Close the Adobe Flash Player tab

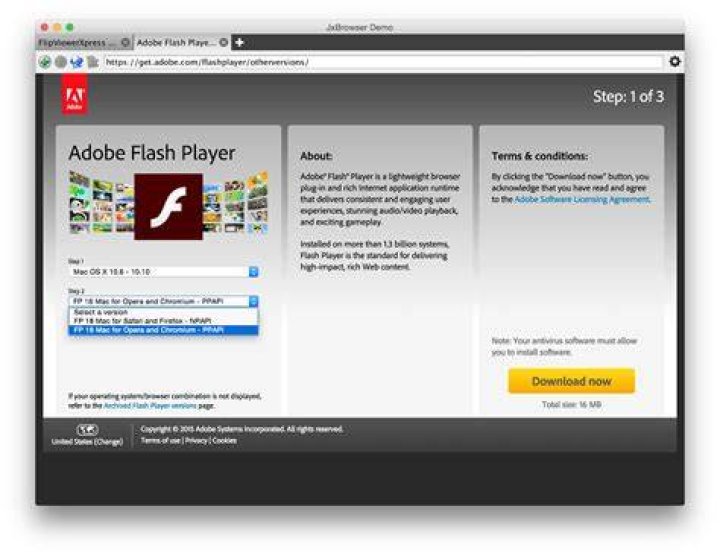(x=224, y=42)
